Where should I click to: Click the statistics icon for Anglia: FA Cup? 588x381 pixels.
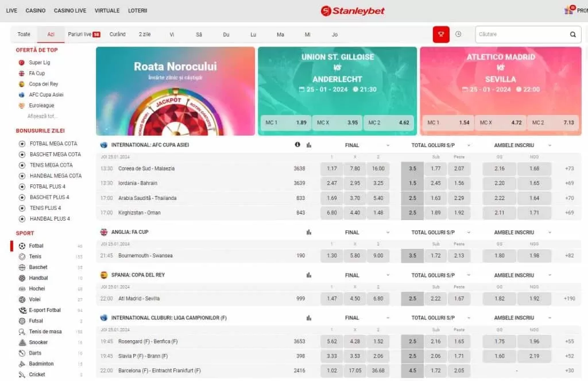(309, 232)
